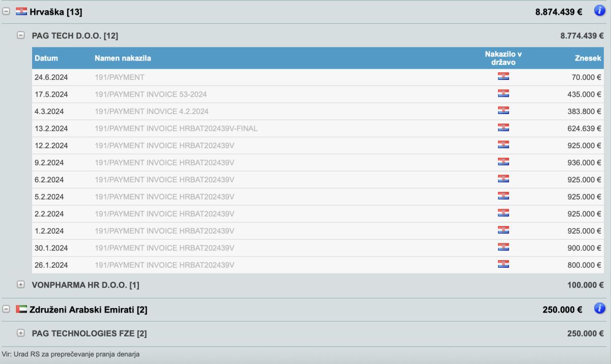The image size is (611, 364).
Task: Click the Nakazilo v državo column header
Action: pyautogui.click(x=503, y=58)
